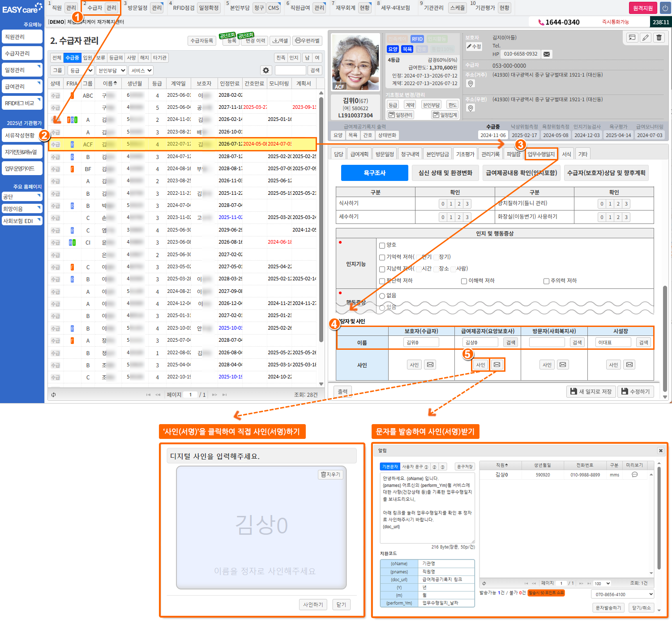The width and height of the screenshot is (672, 627).
Task: Click envelope icon under 보호자(수급자) signature
Action: tap(430, 365)
